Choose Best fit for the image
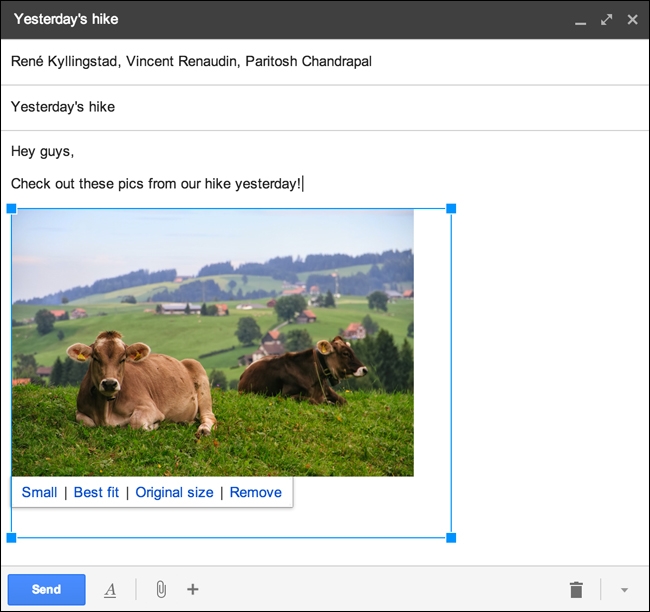 96,492
